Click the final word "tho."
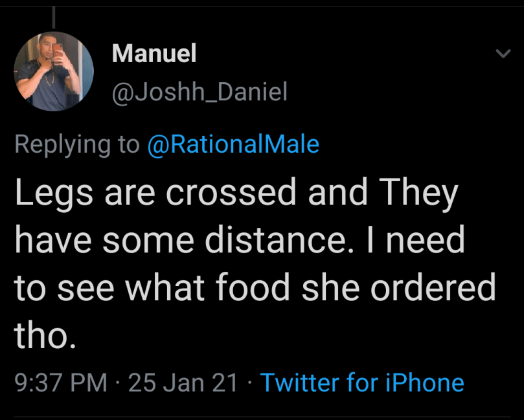The image size is (524, 420). 45,335
